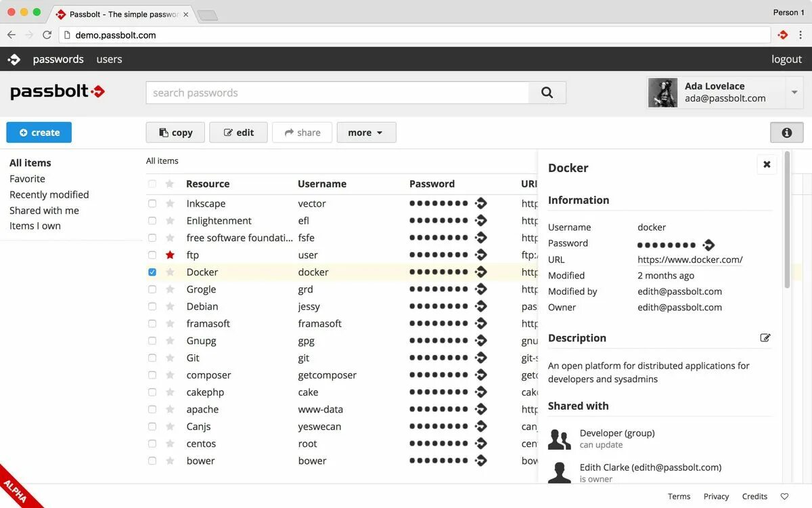
Task: Copy Enlightenment password with key icon
Action: tap(481, 220)
